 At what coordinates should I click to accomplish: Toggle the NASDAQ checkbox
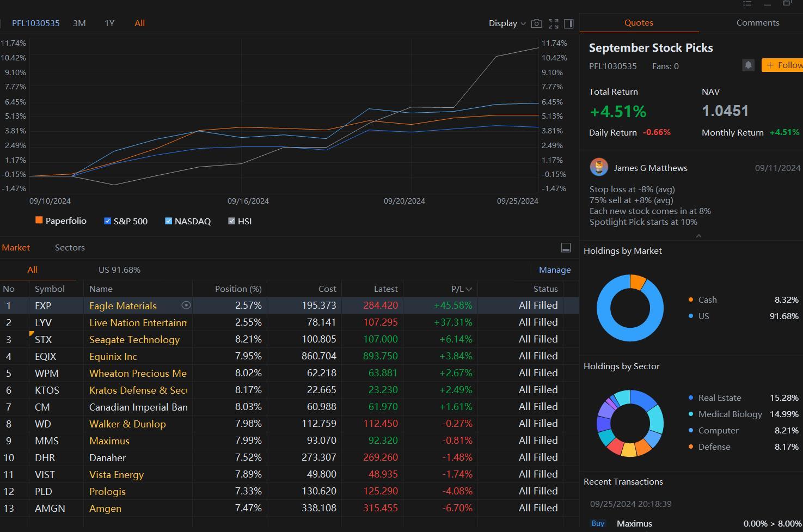pos(168,221)
